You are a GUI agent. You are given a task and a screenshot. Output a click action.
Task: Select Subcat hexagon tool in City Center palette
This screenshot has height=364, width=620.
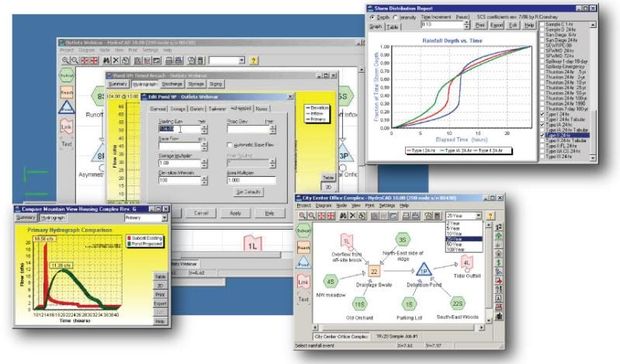[x=304, y=230]
